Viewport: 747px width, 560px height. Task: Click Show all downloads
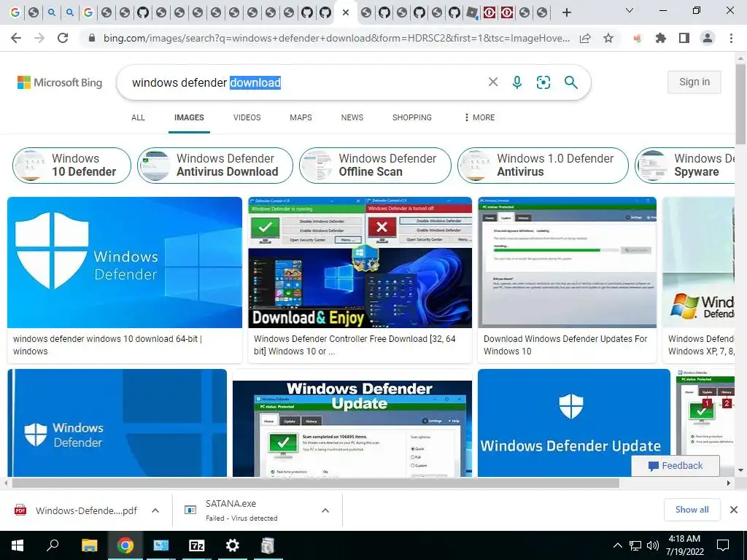(x=692, y=510)
